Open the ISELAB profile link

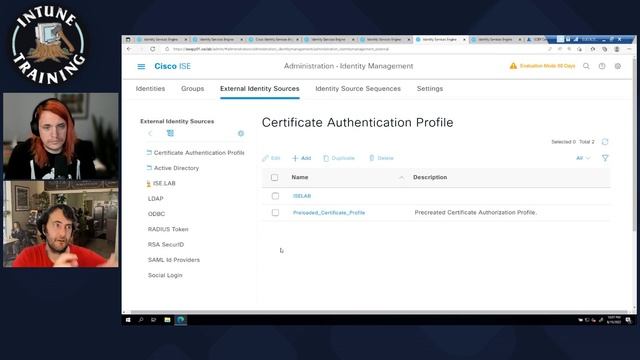coord(302,196)
